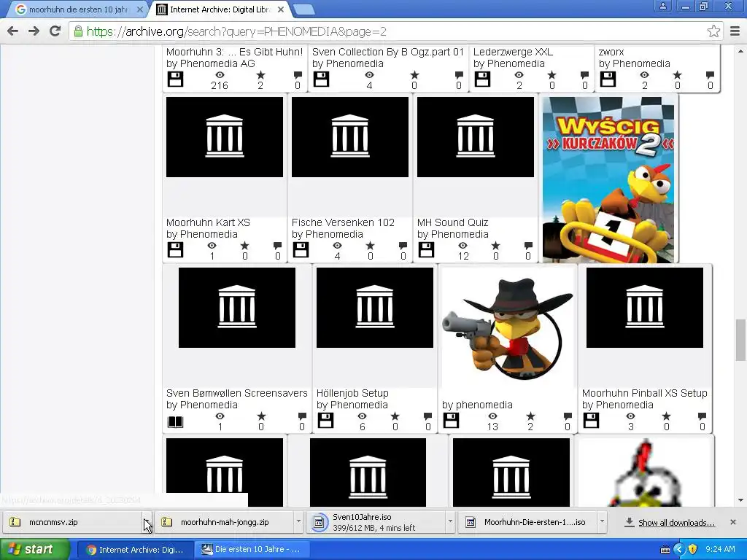Switch to the Internet Archive taskbar button
The width and height of the screenshot is (747, 560).
click(135, 550)
